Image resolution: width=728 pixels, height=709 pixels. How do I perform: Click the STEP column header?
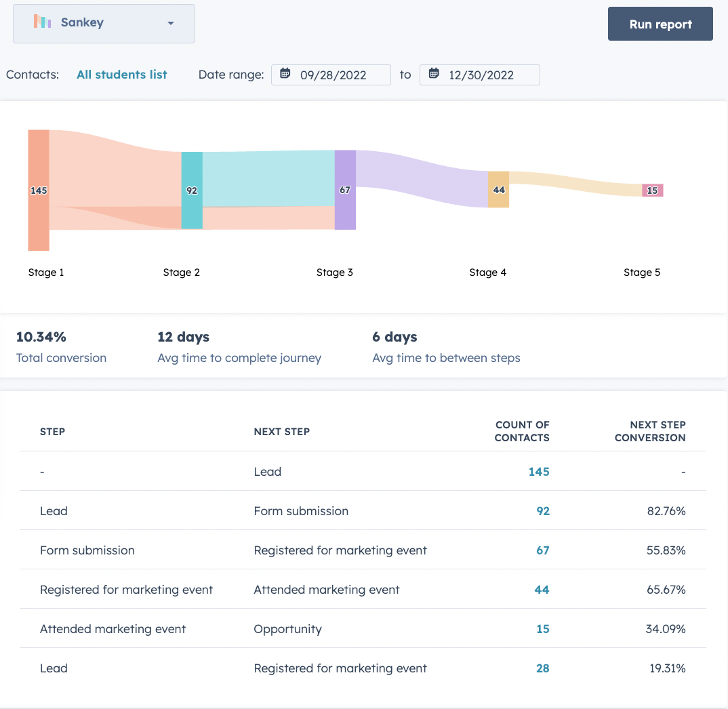coord(52,431)
